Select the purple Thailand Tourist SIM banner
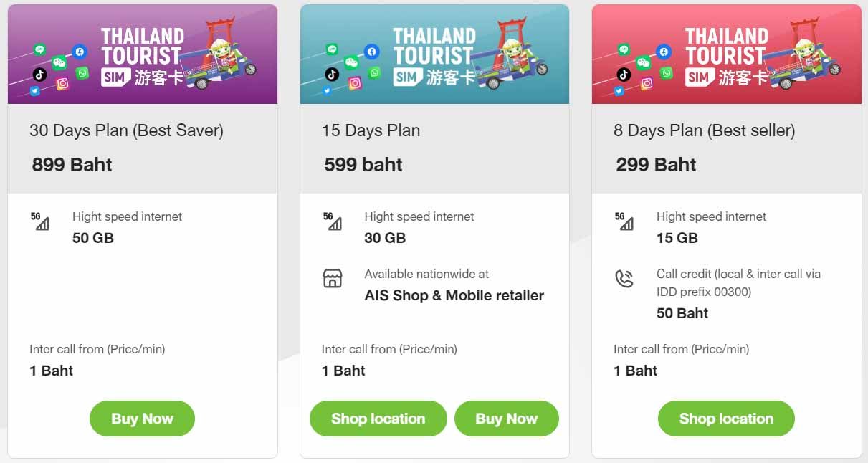The width and height of the screenshot is (868, 463). click(143, 54)
